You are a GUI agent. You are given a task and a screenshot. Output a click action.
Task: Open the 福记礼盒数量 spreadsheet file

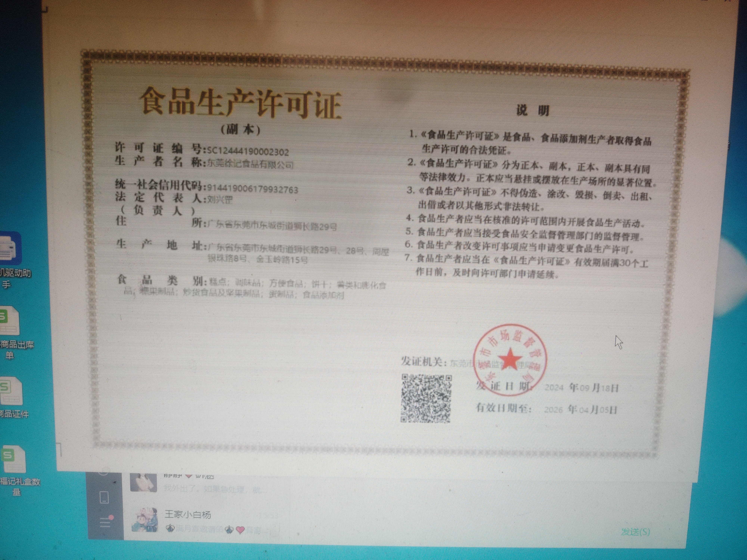[x=13, y=460]
